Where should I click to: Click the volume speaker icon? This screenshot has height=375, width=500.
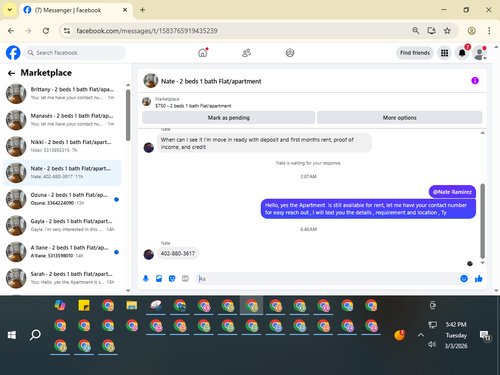432,344
